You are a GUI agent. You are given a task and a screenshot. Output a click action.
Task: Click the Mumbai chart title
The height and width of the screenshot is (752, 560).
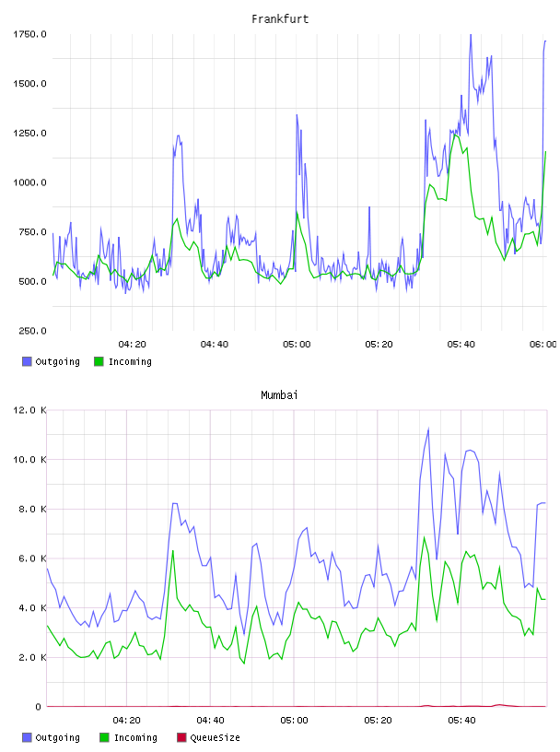279,395
